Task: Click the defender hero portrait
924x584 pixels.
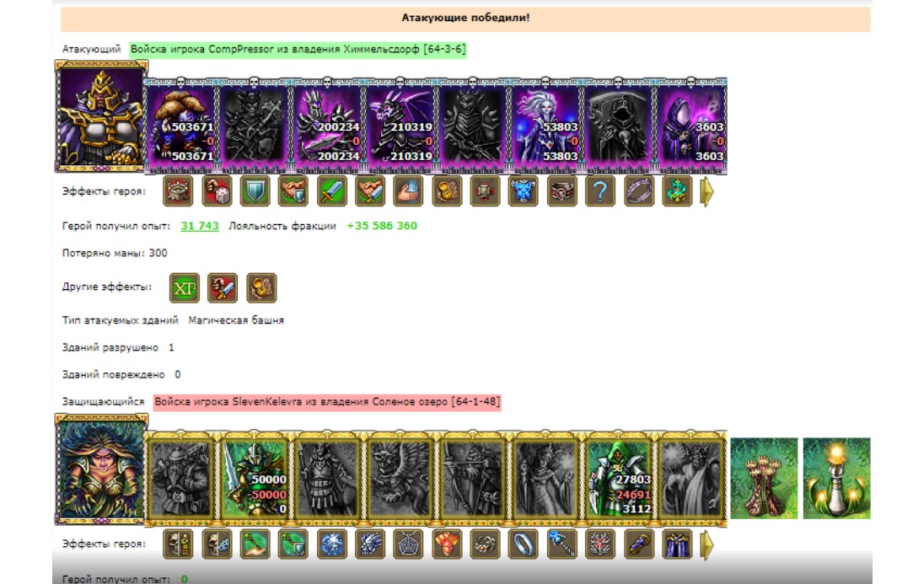Action: [101, 469]
